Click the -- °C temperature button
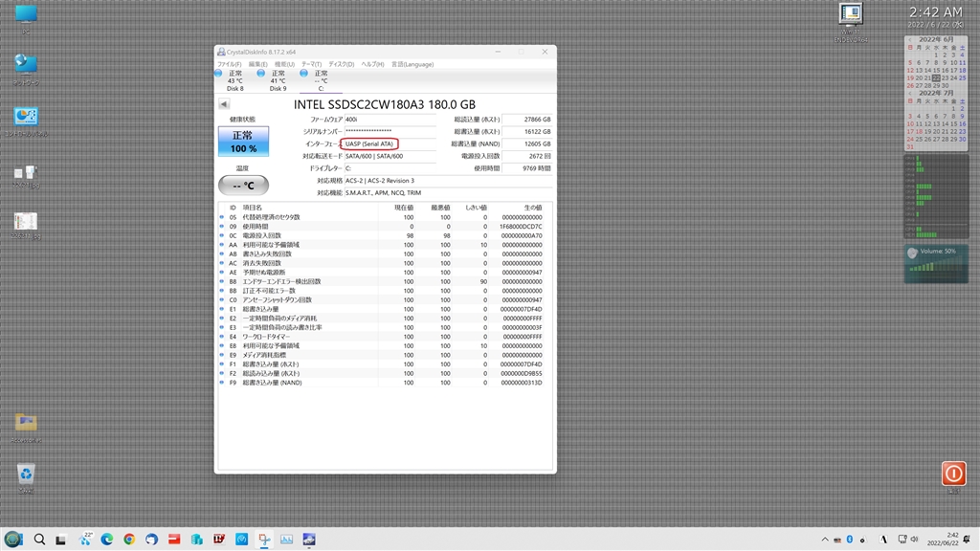This screenshot has width=980, height=551. point(243,186)
